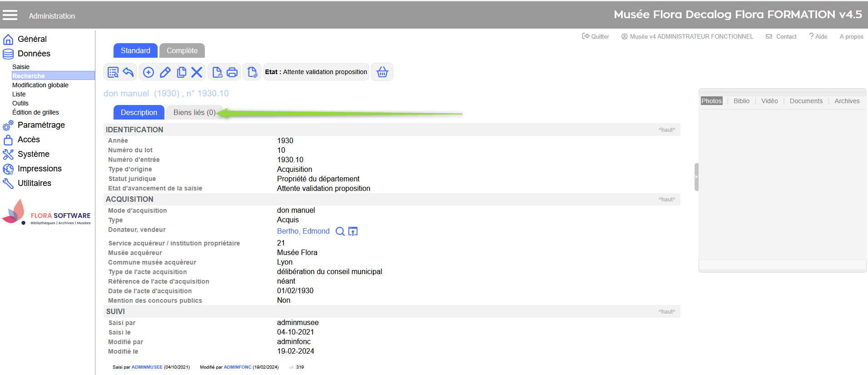Select the Biblio media tab
Screen dimensions: 868x375
click(x=741, y=101)
